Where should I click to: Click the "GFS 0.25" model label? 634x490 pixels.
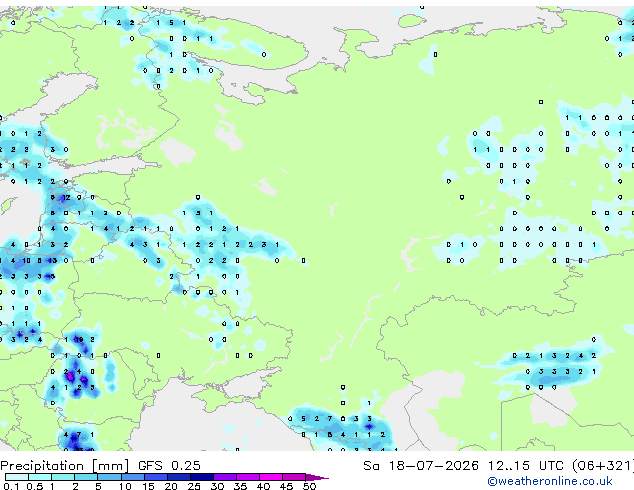tap(169, 466)
